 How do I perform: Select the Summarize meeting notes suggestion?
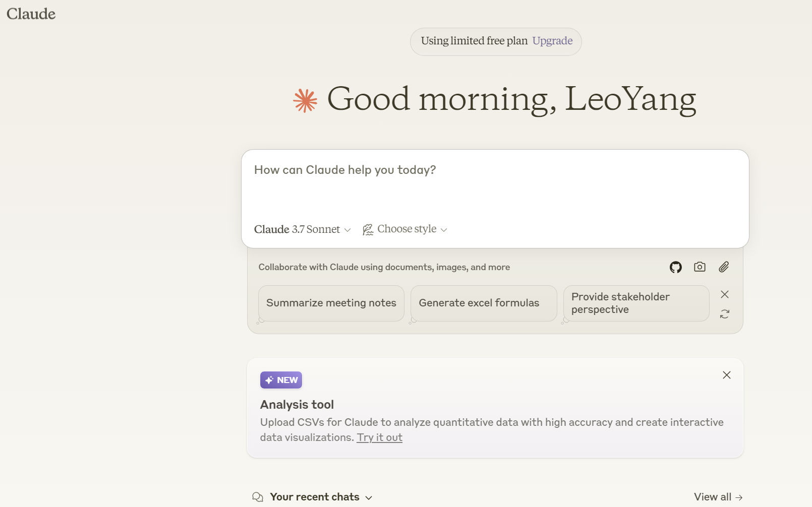[x=331, y=303]
